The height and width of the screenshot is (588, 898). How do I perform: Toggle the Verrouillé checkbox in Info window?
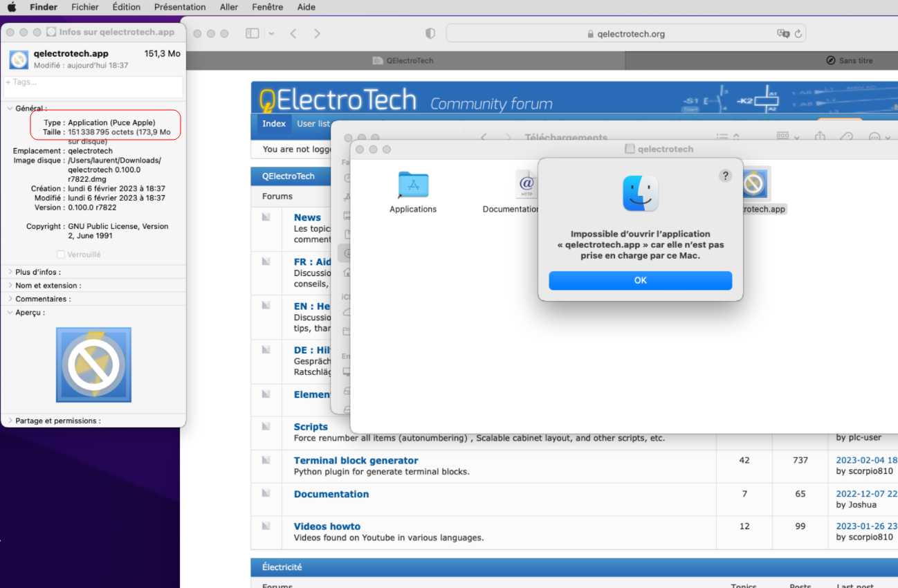[x=61, y=255]
